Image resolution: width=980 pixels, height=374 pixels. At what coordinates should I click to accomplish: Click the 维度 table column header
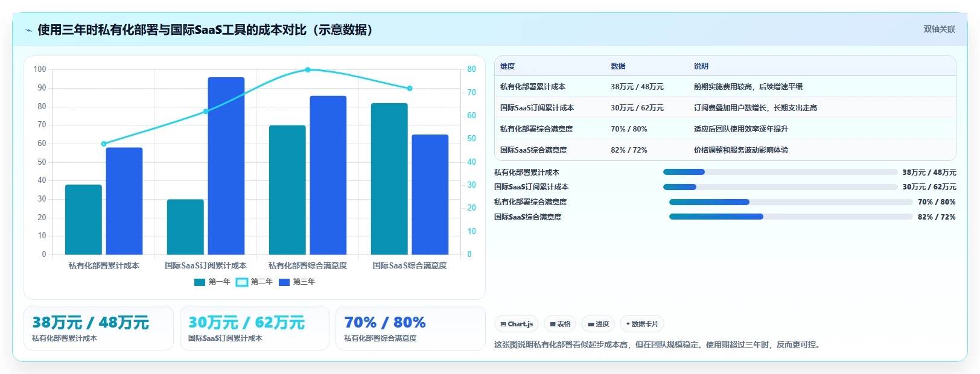507,66
